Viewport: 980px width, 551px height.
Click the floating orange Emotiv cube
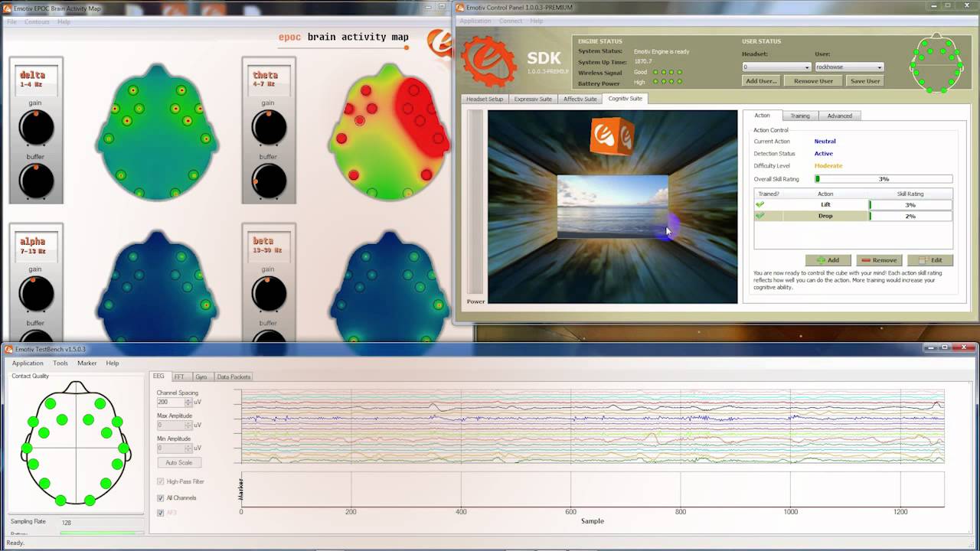[x=612, y=137]
